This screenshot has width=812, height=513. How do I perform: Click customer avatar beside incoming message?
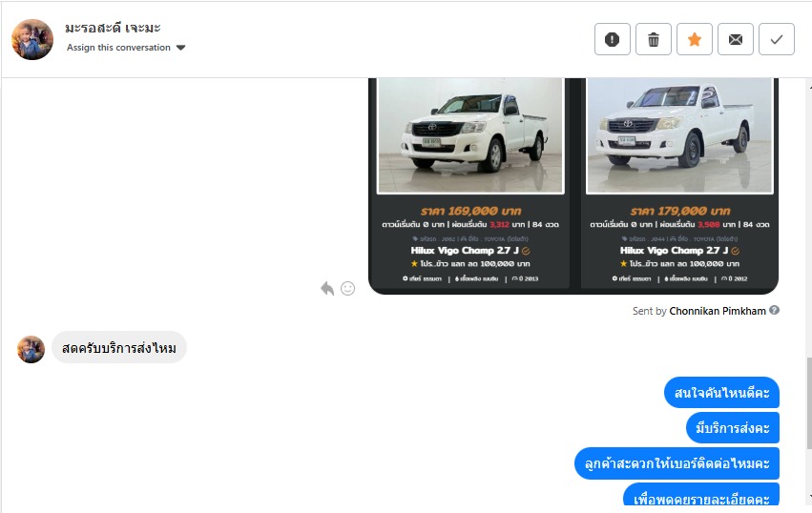(x=31, y=349)
